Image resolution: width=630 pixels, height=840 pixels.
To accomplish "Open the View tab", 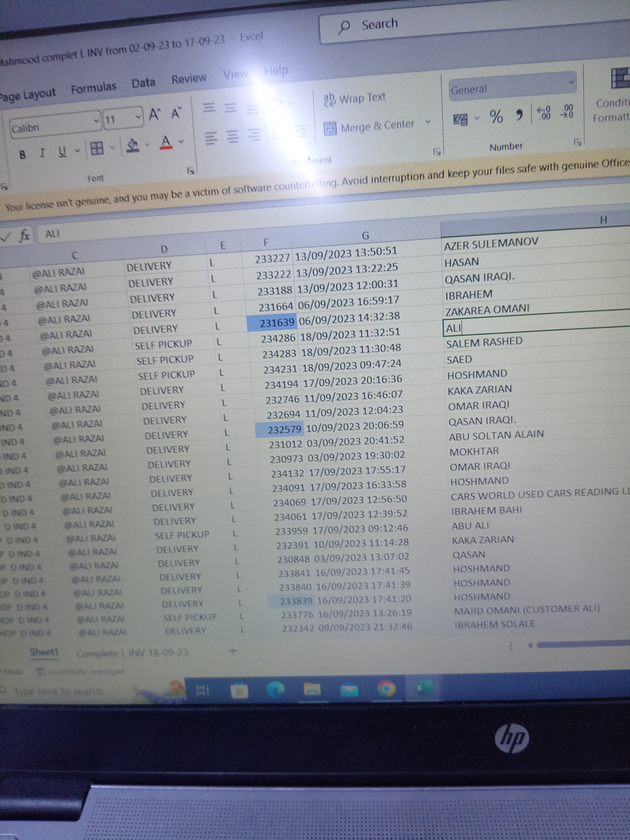I will [235, 74].
